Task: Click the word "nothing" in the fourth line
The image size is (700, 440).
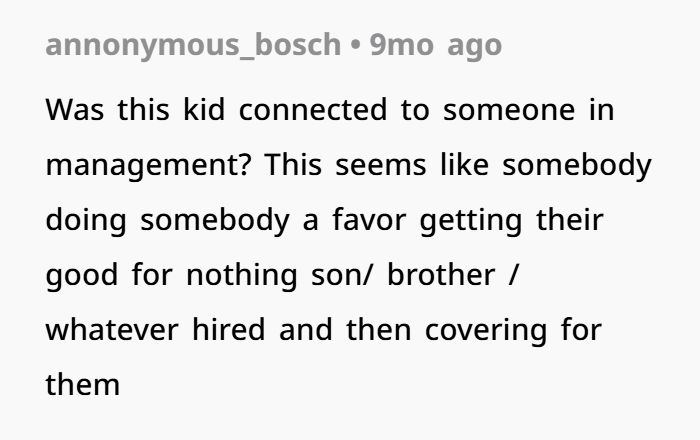Action: click(242, 276)
